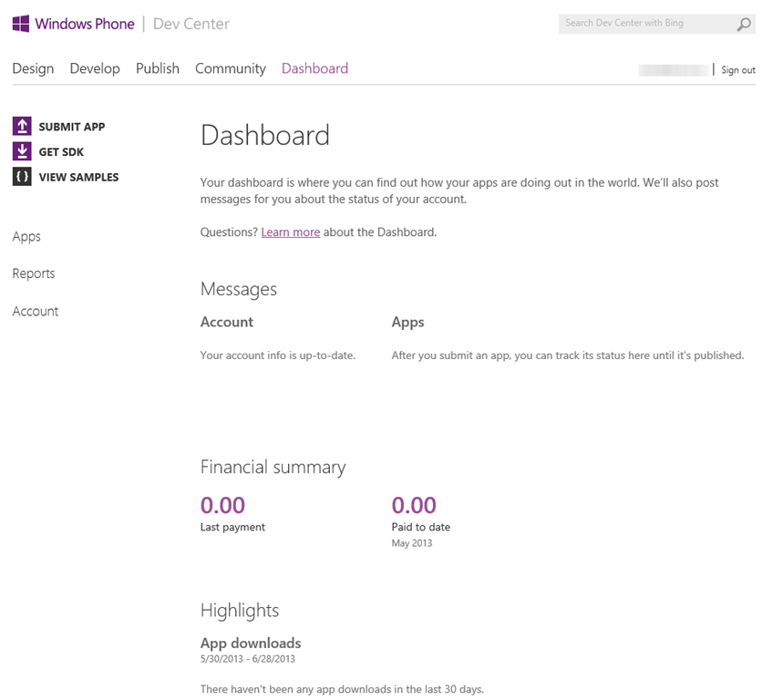762x700 pixels.
Task: Open Account in the left sidebar
Action: 36,311
